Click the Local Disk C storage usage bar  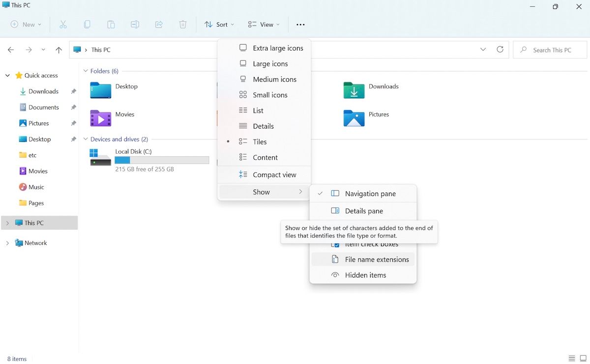(x=162, y=160)
